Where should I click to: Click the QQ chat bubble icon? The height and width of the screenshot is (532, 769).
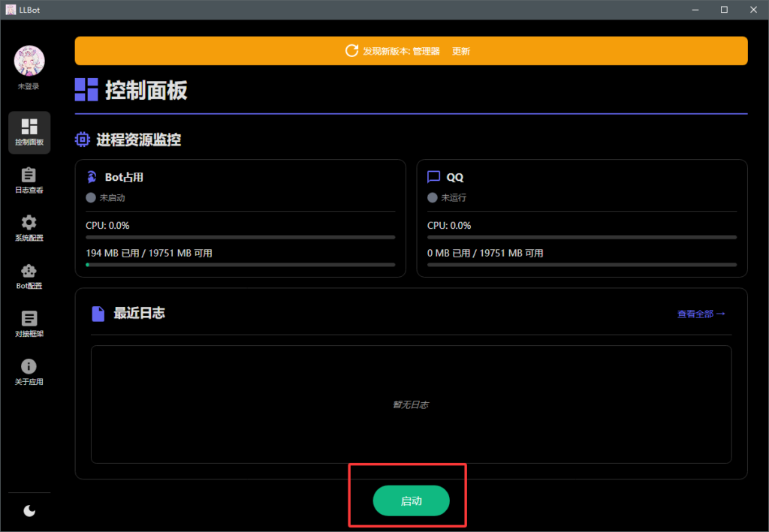[x=433, y=177]
